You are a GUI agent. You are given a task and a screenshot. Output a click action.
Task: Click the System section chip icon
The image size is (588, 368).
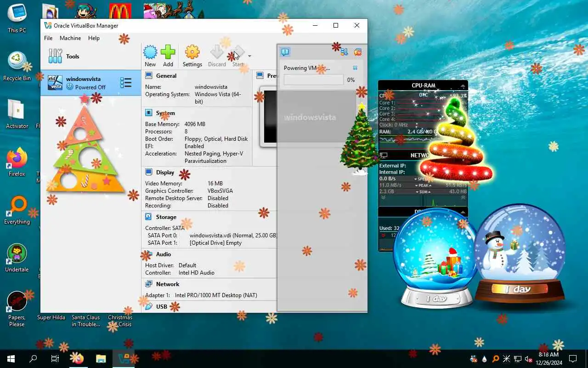tap(149, 113)
